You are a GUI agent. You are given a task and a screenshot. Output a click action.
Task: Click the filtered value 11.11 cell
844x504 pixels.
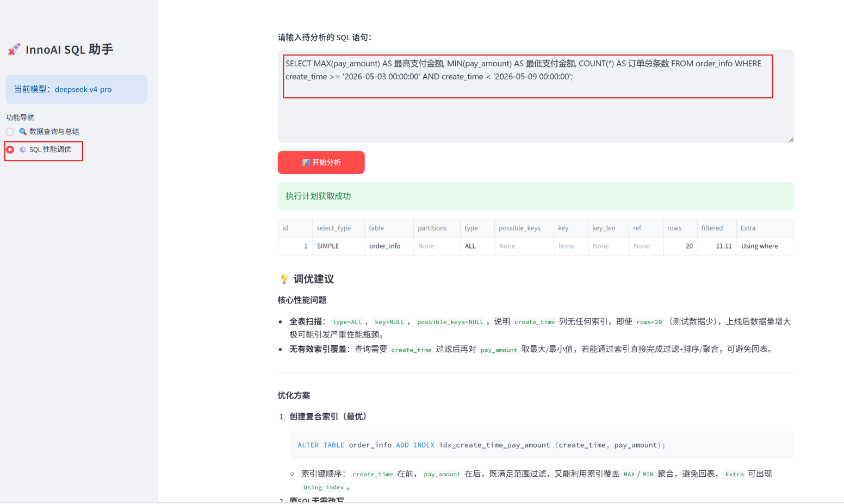pos(717,246)
